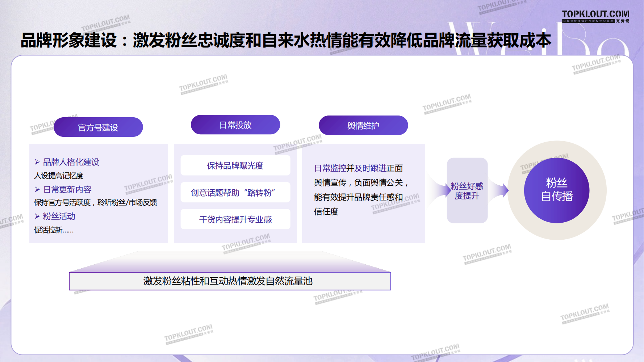Select the 人设提高记忆度 text line
The image size is (644, 362).
tap(59, 176)
